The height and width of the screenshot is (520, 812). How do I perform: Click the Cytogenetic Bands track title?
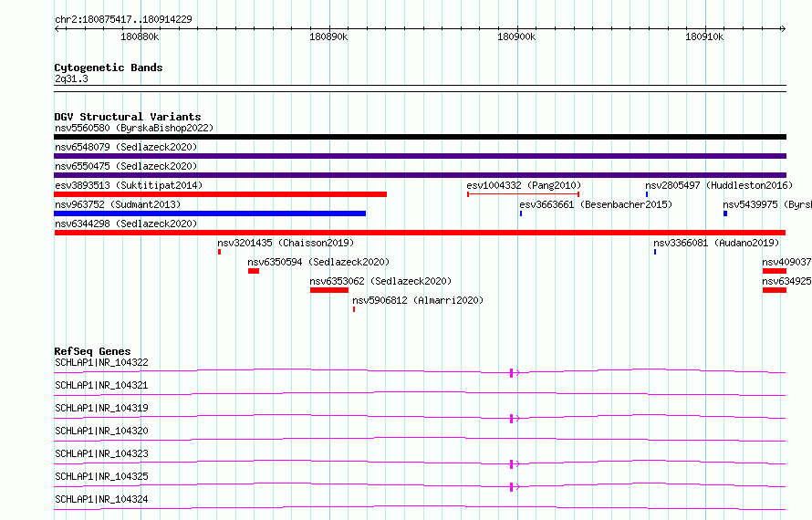tap(109, 68)
